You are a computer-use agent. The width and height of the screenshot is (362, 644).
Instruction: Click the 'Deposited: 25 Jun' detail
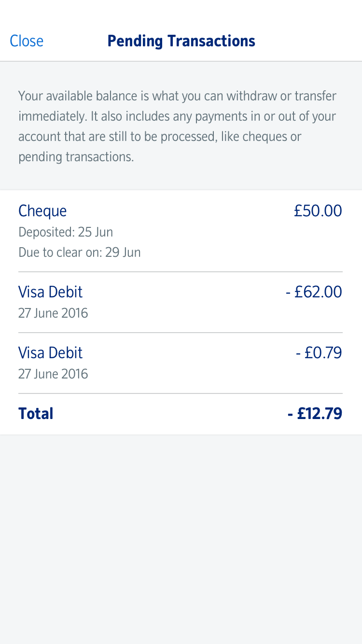tap(66, 232)
